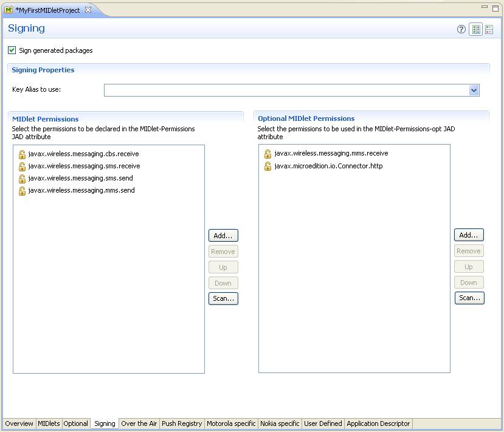Go to Application Descriptor tab
Viewport: 504px width, 432px height.
coord(378,423)
